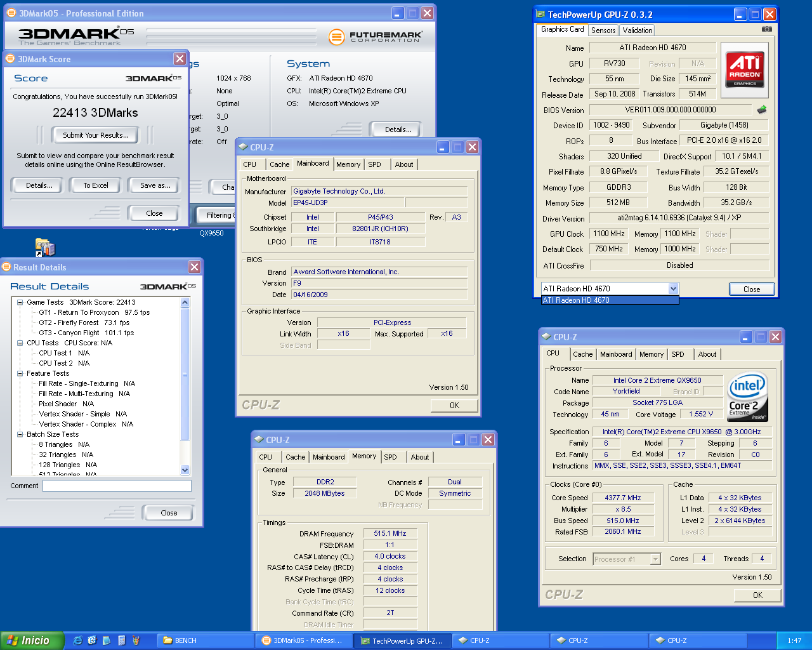Collapse the Batch Size Tests tree node
Image resolution: width=812 pixels, height=650 pixels.
tap(20, 434)
